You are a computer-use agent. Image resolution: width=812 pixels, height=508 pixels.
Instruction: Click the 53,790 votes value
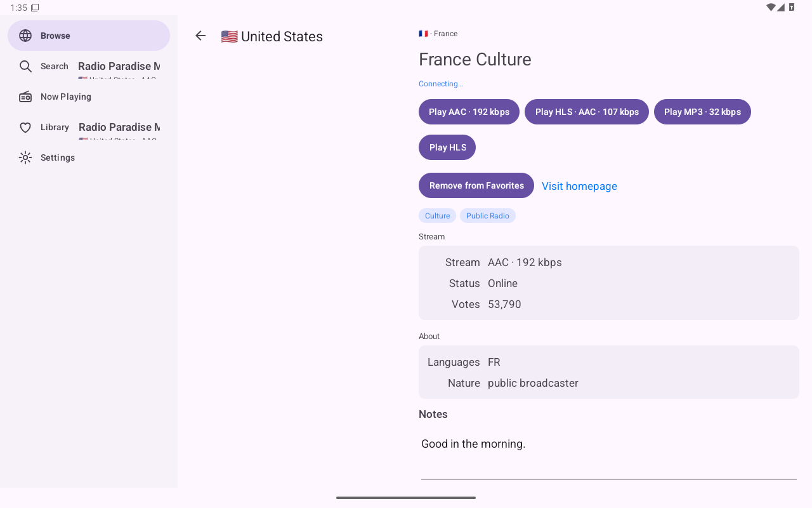(x=504, y=304)
